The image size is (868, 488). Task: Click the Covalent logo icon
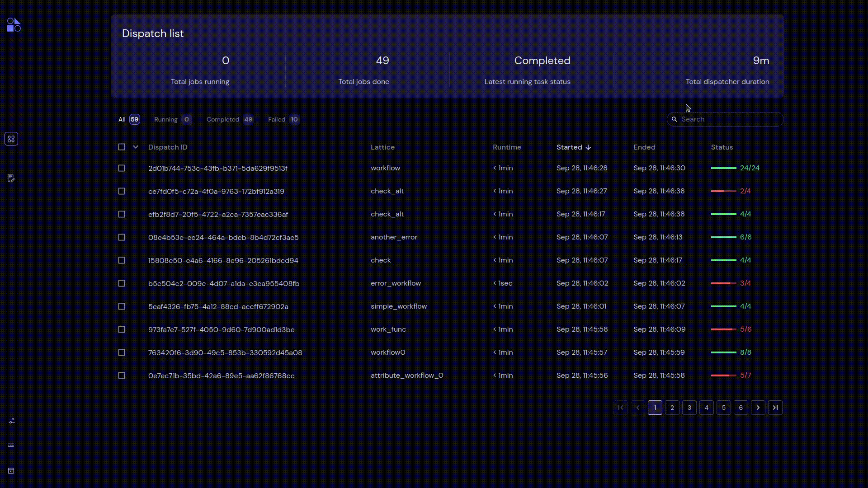tap(14, 25)
